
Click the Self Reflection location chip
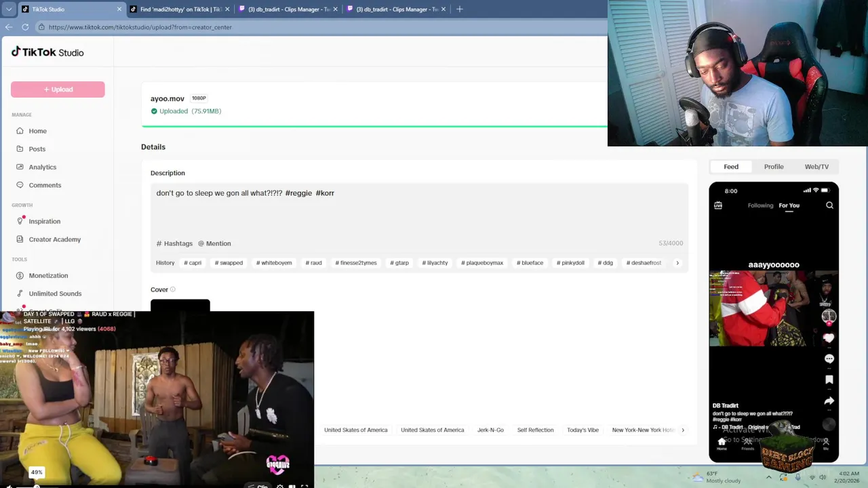535,430
